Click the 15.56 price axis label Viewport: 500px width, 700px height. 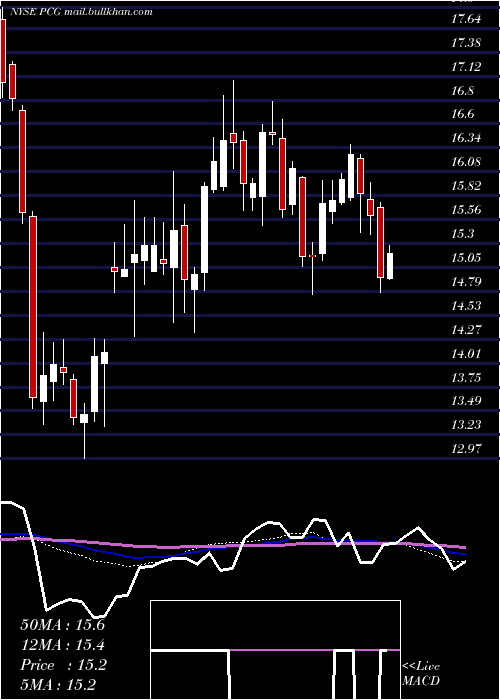pyautogui.click(x=466, y=210)
